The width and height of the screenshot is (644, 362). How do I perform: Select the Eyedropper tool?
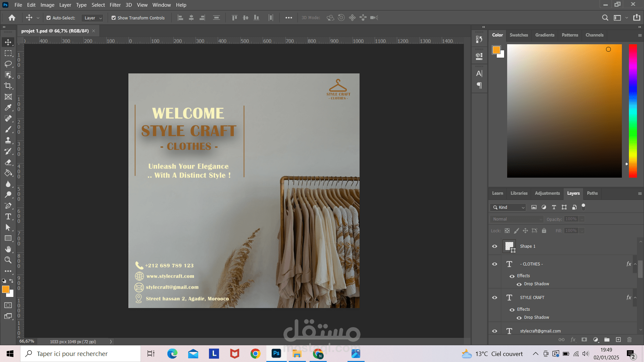pyautogui.click(x=8, y=108)
